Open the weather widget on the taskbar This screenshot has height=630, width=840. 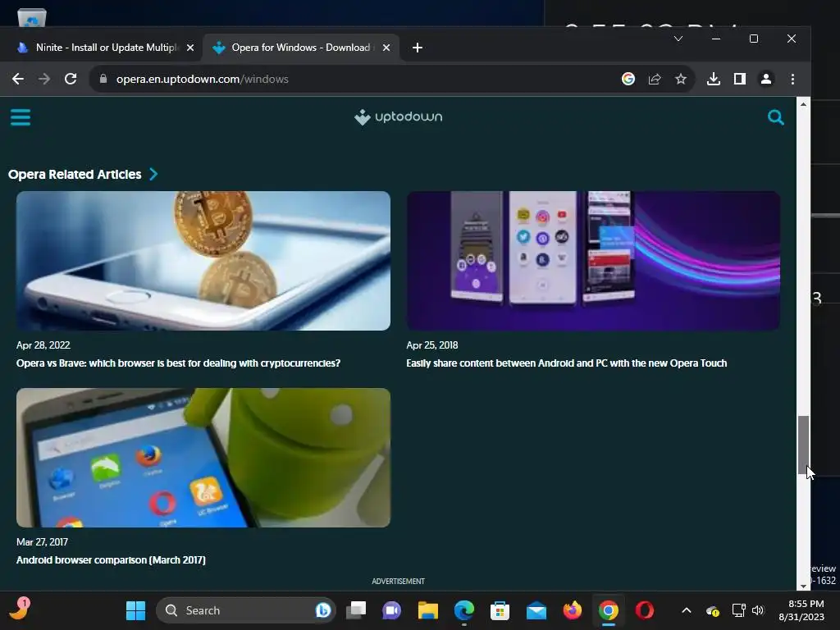click(x=20, y=609)
